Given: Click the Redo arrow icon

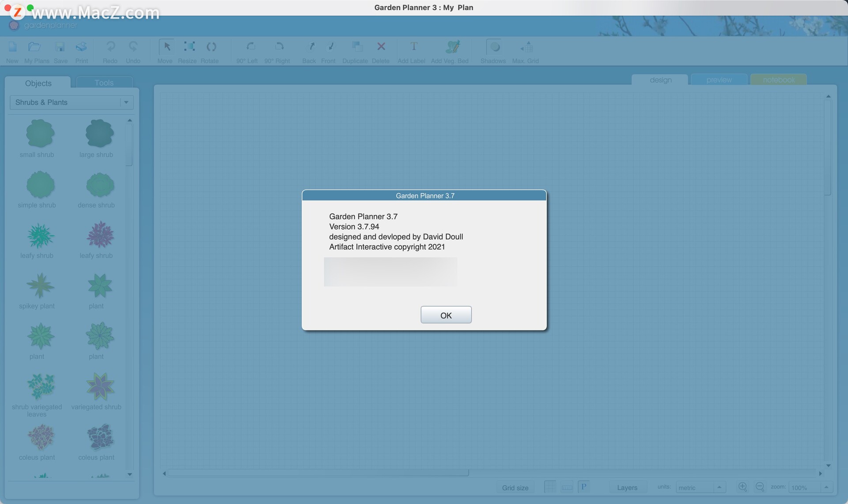Looking at the screenshot, I should tap(110, 46).
